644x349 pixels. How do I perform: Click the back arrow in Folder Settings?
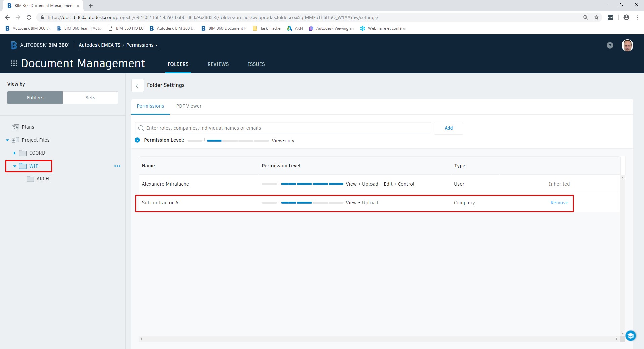click(138, 86)
